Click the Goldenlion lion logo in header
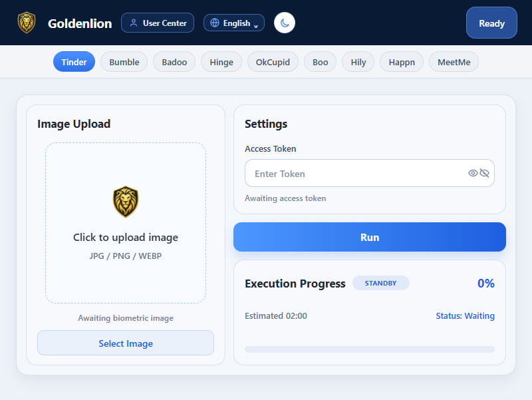532x400 pixels. (x=27, y=23)
